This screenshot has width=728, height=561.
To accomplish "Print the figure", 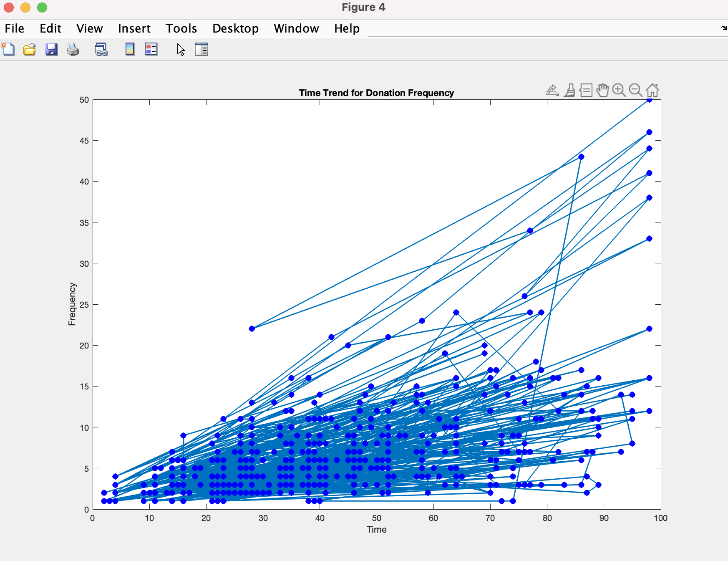I will (x=73, y=49).
